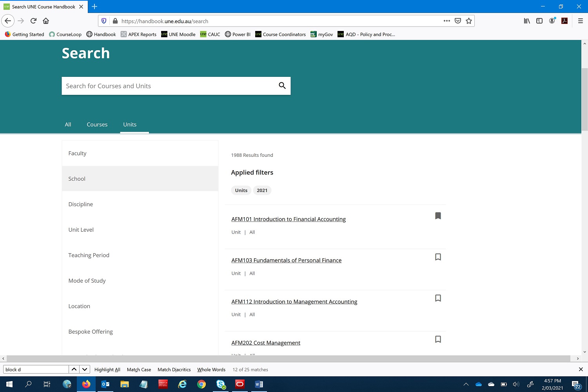Open AFM202 Cost Management link
The width and height of the screenshot is (588, 392).
click(x=266, y=343)
